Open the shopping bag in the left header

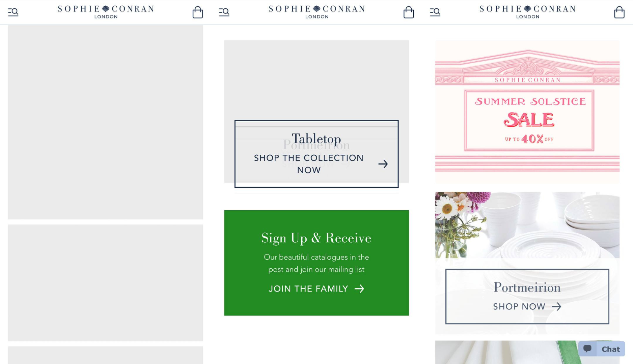click(x=198, y=12)
